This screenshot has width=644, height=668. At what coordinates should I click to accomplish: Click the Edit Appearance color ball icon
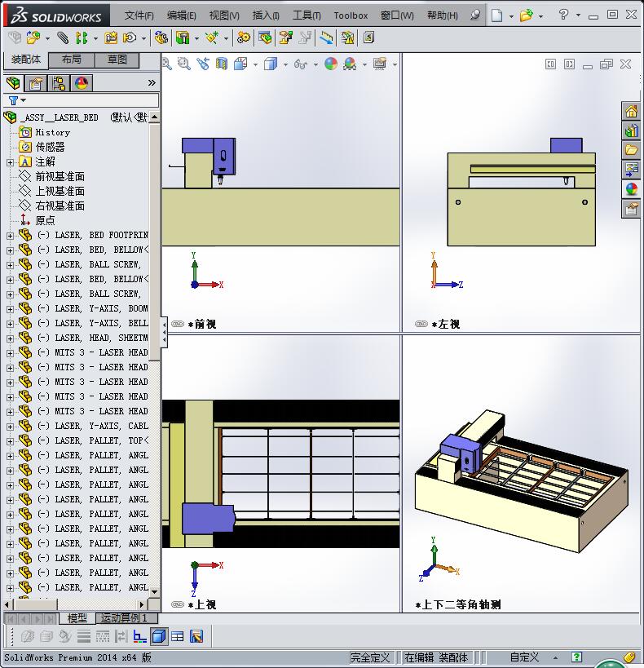point(330,64)
